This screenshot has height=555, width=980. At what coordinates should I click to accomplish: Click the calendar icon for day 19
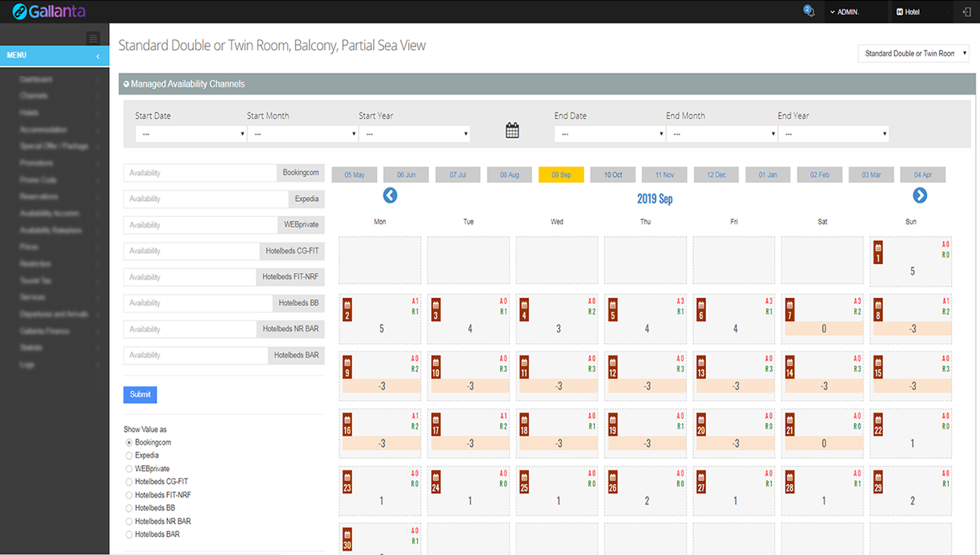click(613, 425)
